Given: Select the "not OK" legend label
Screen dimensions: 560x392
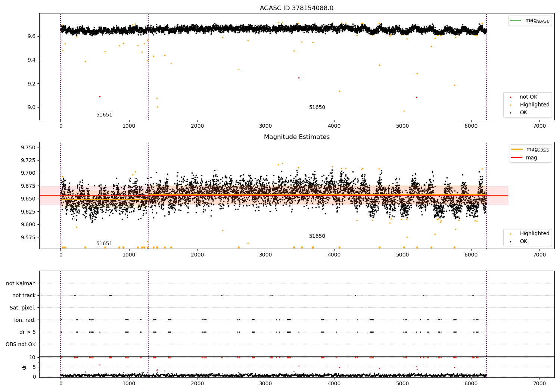Looking at the screenshot, I should [x=528, y=97].
